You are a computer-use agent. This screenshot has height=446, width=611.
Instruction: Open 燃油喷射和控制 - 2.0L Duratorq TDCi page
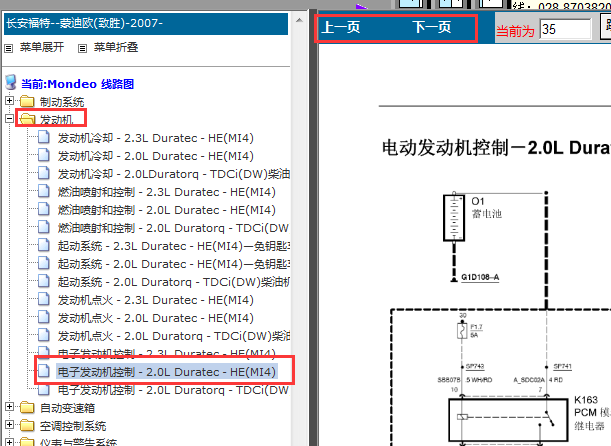(x=173, y=228)
